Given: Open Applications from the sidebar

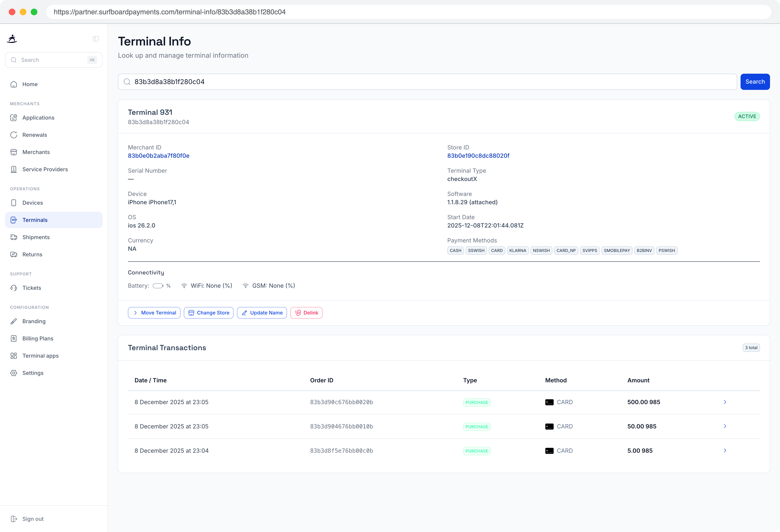Looking at the screenshot, I should pos(54,118).
